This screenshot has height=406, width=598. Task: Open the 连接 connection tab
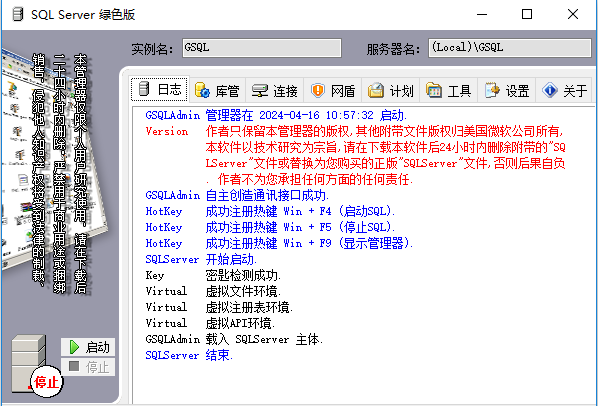point(275,91)
